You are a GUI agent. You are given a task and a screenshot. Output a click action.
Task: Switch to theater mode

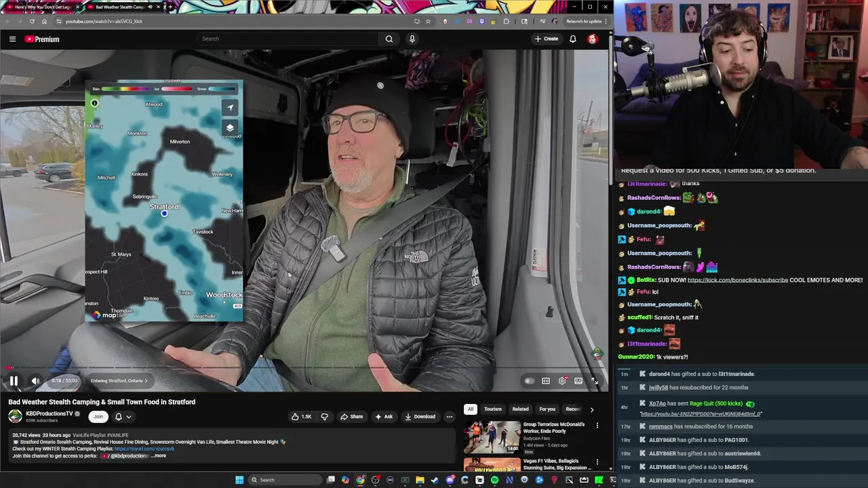point(578,381)
